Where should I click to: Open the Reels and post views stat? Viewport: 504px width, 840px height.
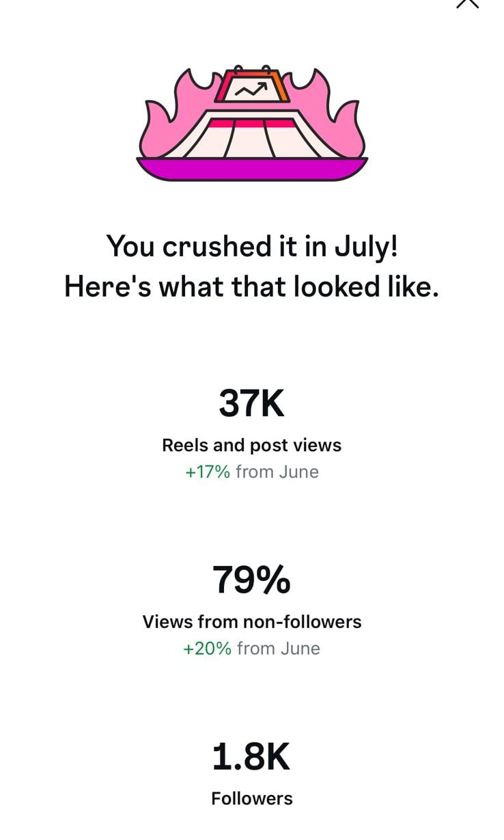pos(252,445)
